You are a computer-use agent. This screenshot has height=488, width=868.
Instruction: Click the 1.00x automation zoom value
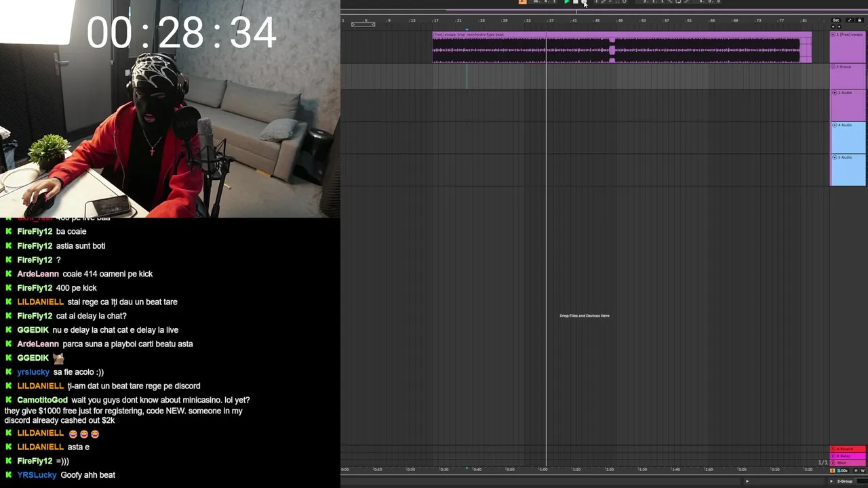(842, 470)
